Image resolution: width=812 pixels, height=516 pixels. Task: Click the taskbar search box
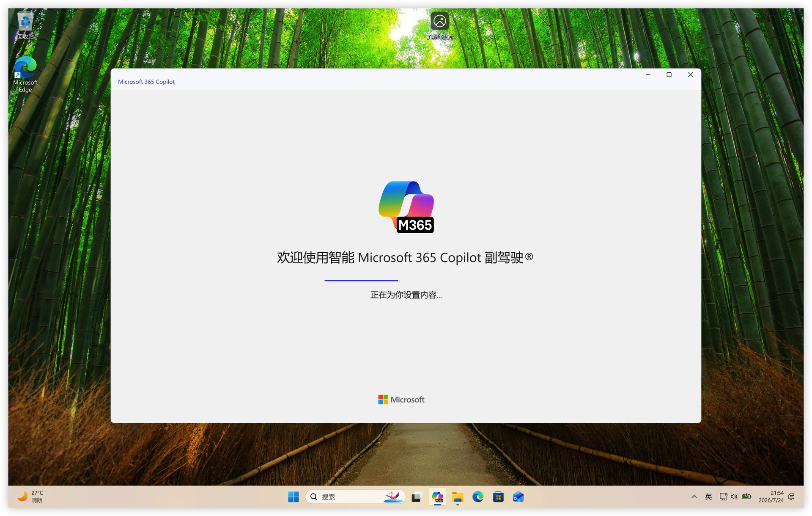[x=355, y=497]
